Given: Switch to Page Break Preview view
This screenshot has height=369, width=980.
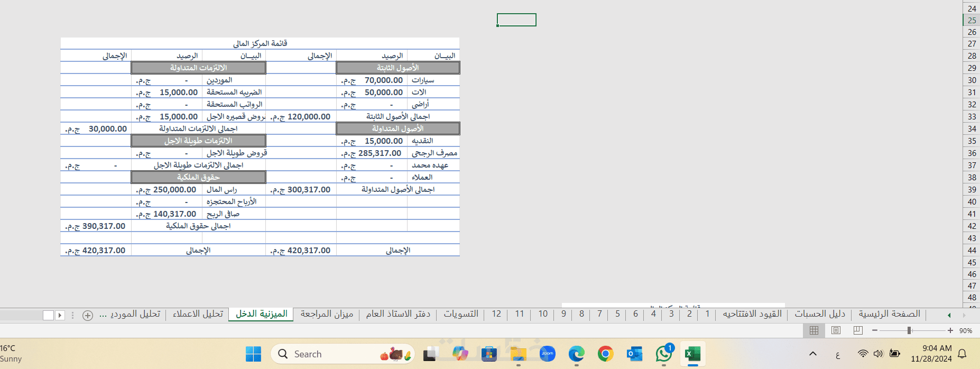Looking at the screenshot, I should click(858, 330).
